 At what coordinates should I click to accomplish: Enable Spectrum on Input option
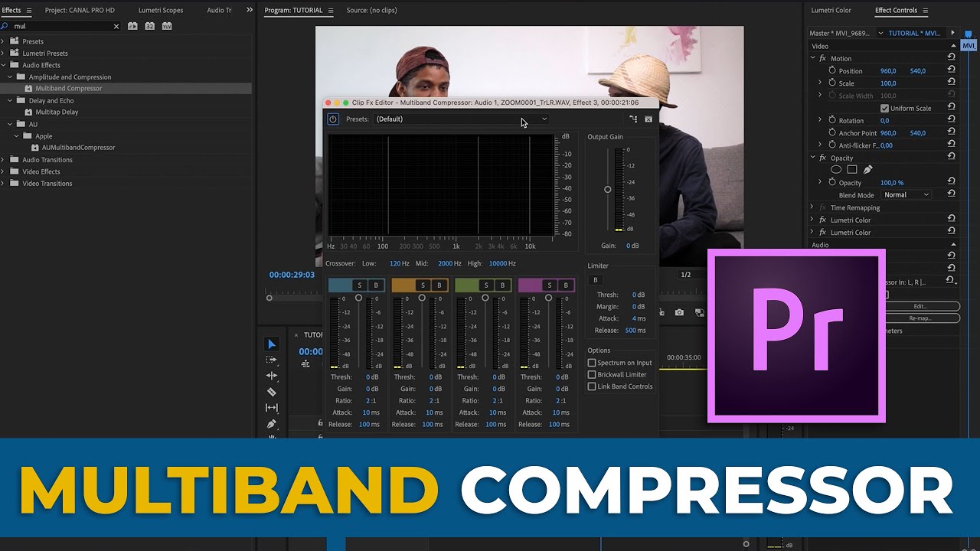coord(592,363)
